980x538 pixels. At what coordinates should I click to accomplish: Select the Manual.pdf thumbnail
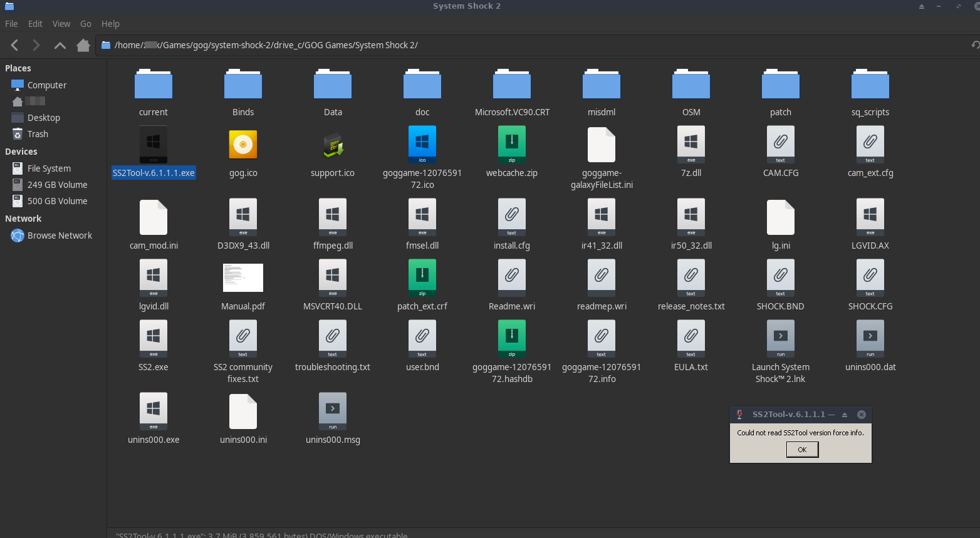click(243, 277)
